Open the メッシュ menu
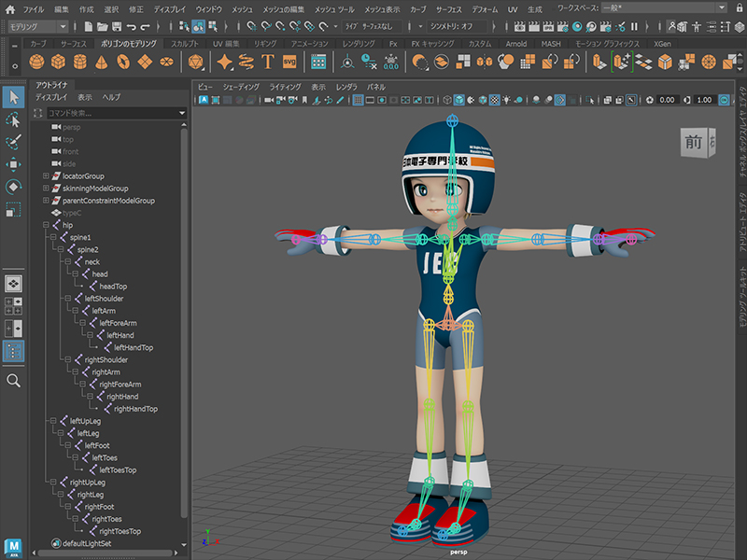This screenshot has width=747, height=560. (242, 8)
